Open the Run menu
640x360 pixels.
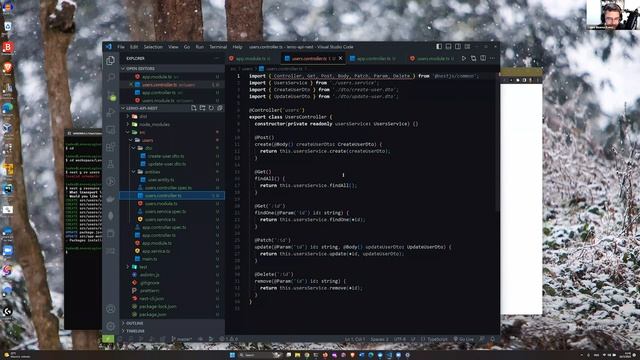(x=200, y=47)
